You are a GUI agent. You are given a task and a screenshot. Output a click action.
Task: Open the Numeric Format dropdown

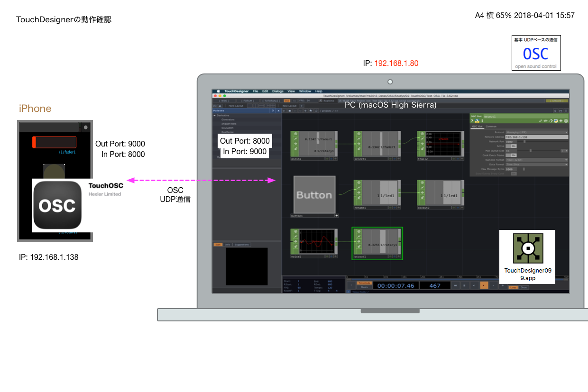tap(536, 160)
